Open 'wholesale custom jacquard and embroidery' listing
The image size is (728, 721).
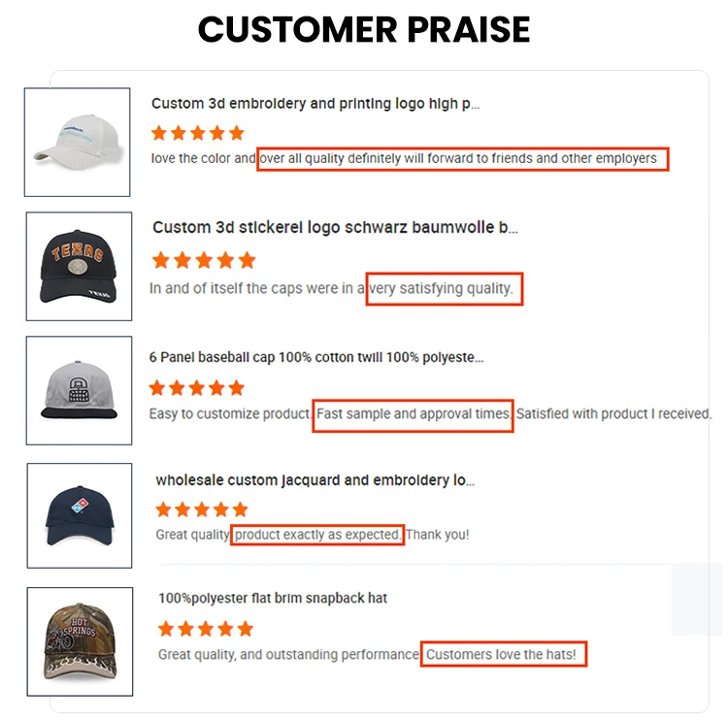pyautogui.click(x=315, y=480)
